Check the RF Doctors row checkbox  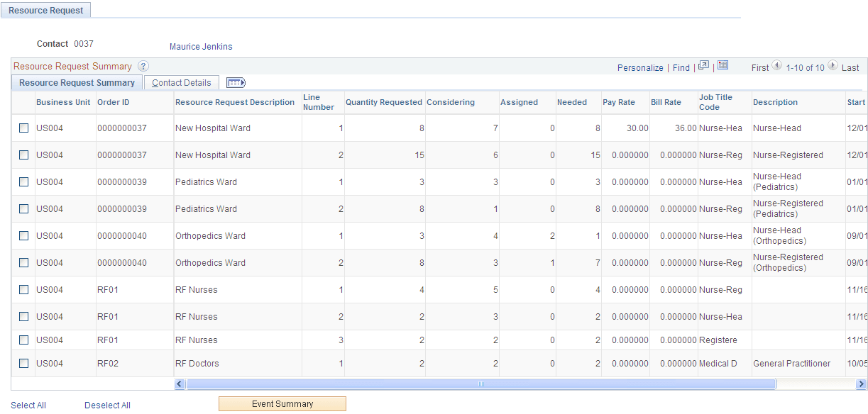pyautogui.click(x=23, y=363)
